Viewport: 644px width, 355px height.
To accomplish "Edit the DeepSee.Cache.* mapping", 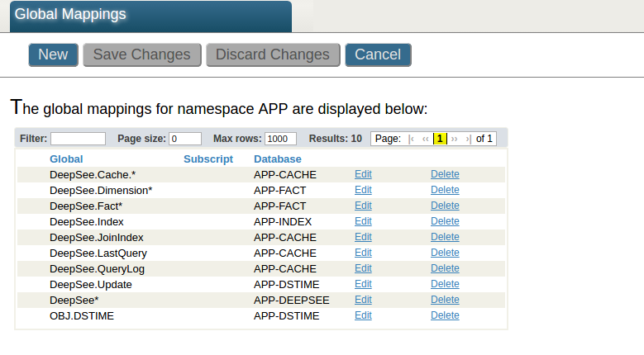I will (x=363, y=174).
